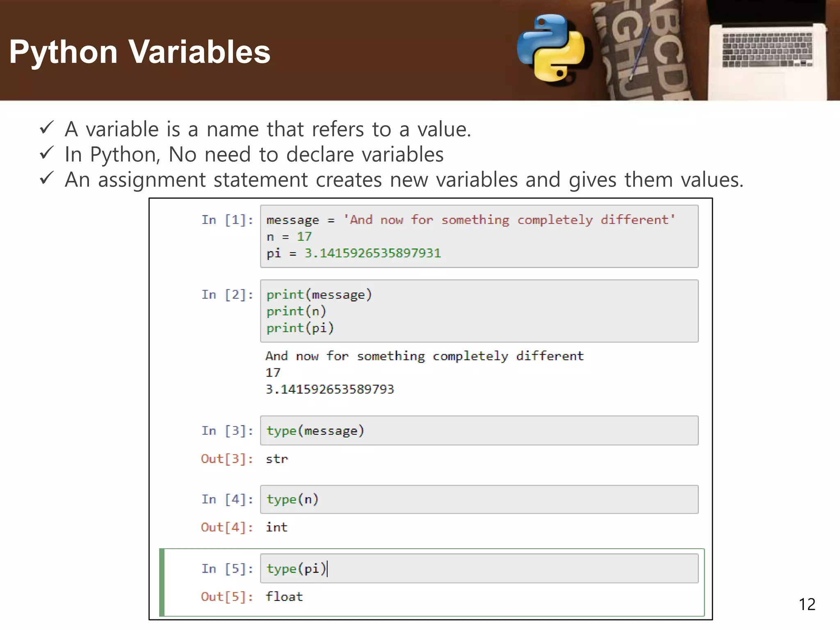This screenshot has height=630, width=840.
Task: Click the Python Variables slide title
Action: 139,52
